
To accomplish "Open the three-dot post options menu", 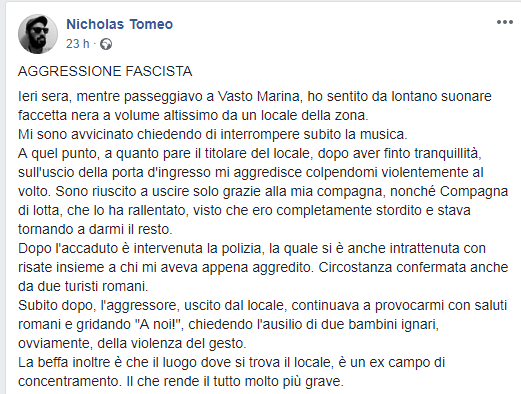I will pos(505,22).
